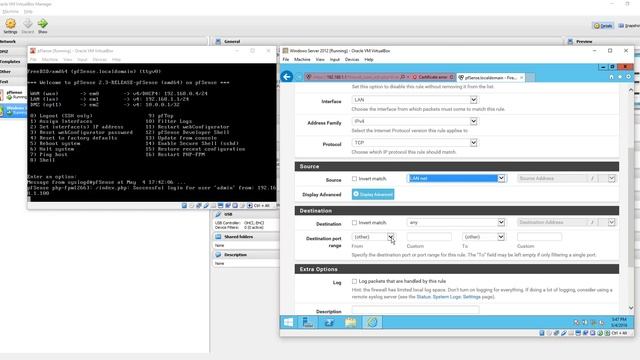Open Machine menu in pfSense VM window
The height and width of the screenshot is (360, 640).
pyautogui.click(x=50, y=60)
